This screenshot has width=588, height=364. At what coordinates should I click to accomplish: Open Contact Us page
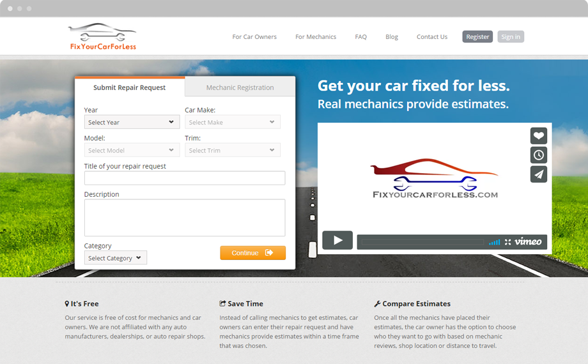click(432, 37)
